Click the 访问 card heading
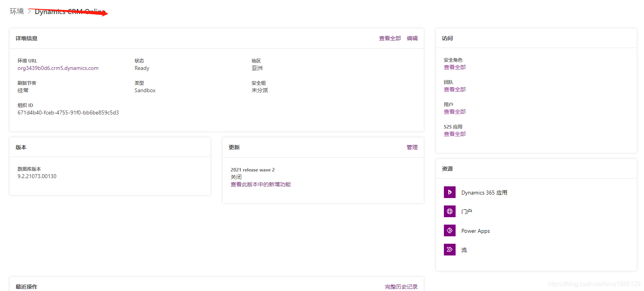644x291 pixels. (447, 38)
